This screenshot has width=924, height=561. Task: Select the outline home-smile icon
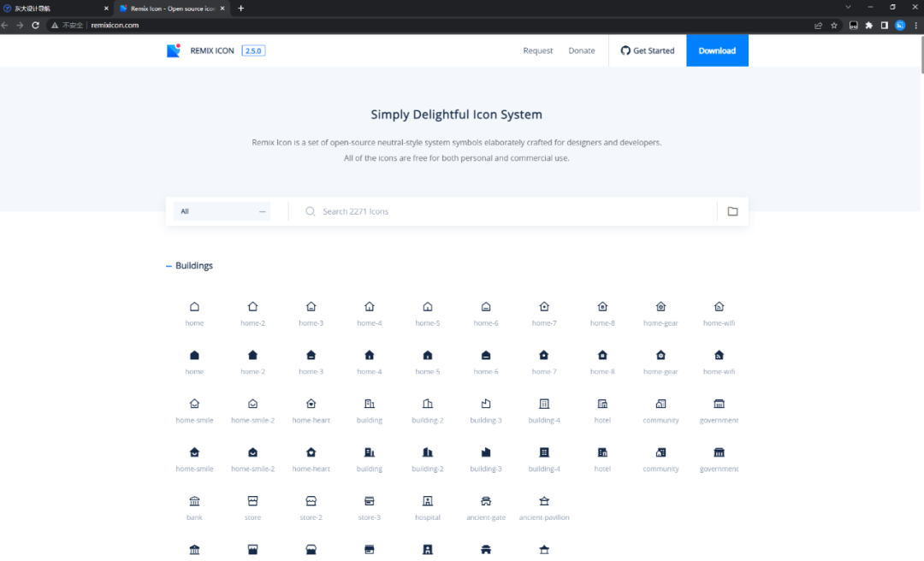coord(194,404)
